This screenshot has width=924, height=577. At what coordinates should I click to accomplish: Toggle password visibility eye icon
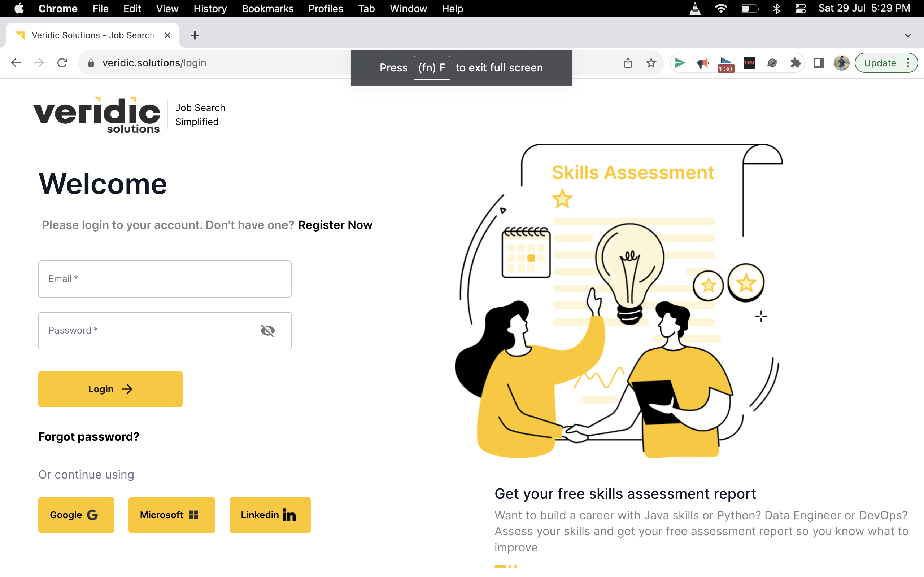coord(268,330)
